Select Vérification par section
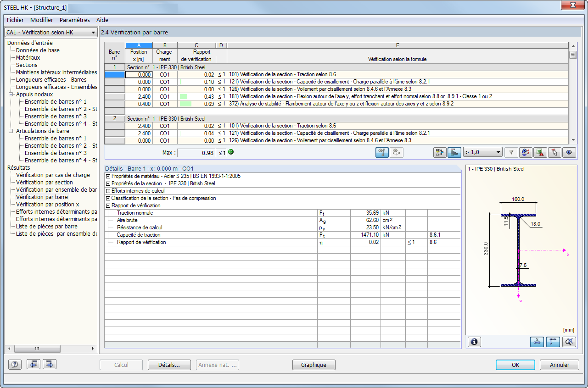The height and width of the screenshot is (388, 588). pyautogui.click(x=45, y=183)
